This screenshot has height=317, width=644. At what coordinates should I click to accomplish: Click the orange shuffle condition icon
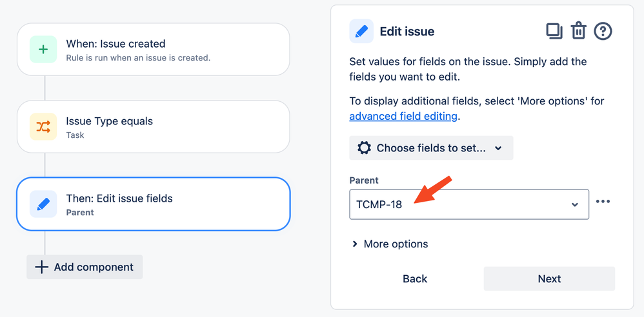click(43, 127)
